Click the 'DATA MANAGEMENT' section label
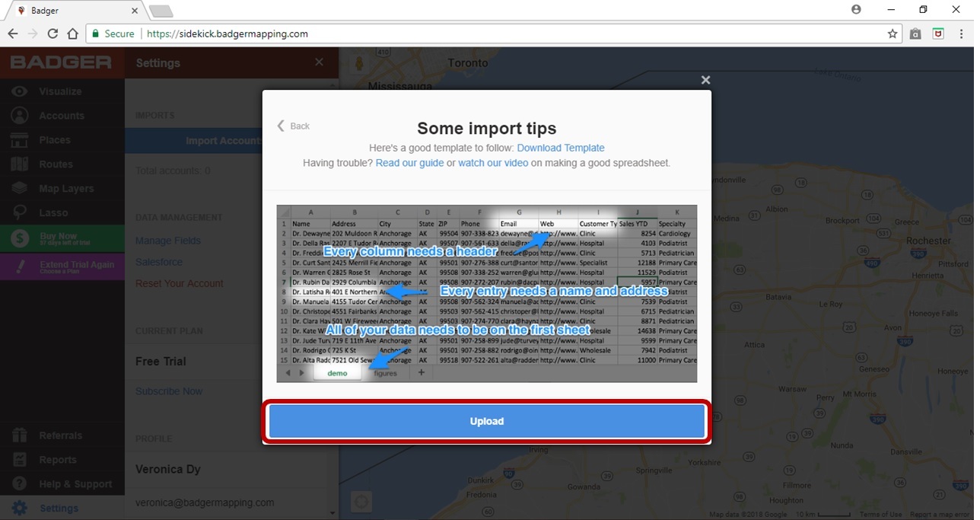 click(179, 218)
